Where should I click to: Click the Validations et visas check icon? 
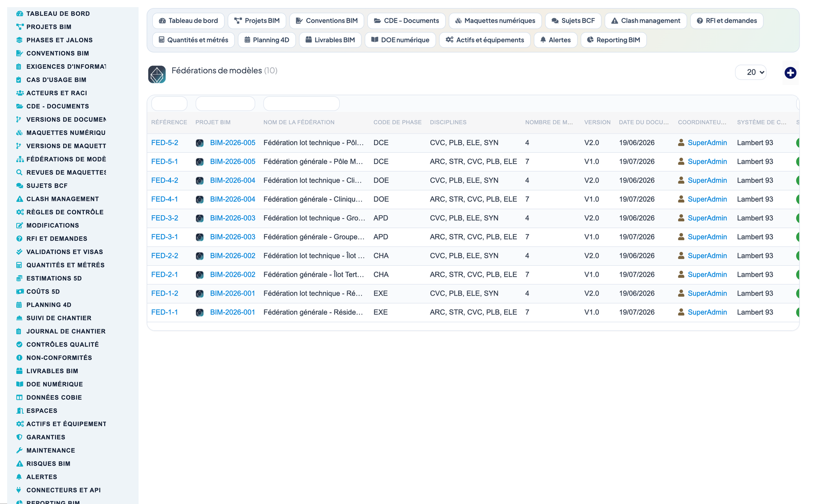point(19,252)
